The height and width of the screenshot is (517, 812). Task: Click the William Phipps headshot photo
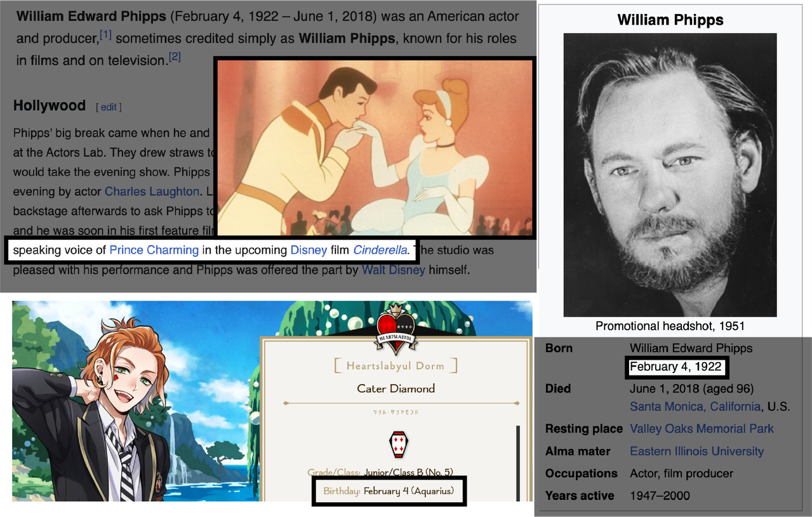670,175
